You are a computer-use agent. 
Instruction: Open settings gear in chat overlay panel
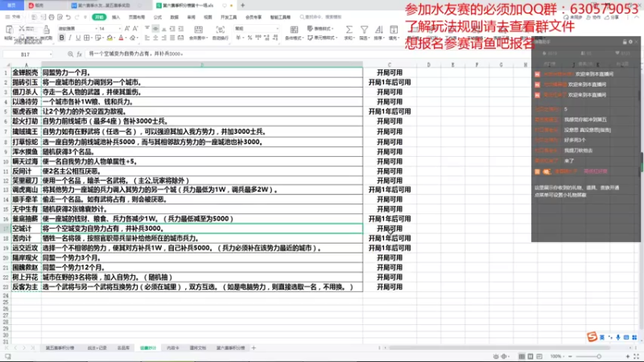(x=630, y=42)
